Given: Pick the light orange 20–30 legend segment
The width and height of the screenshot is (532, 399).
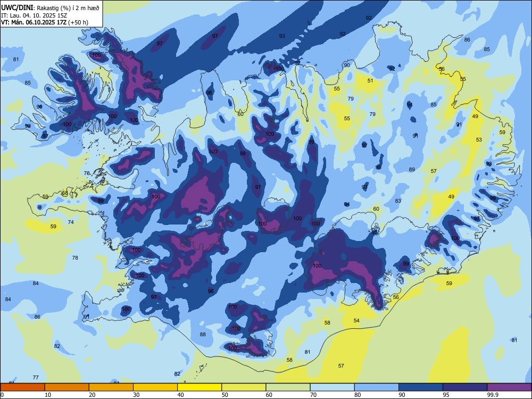Looking at the screenshot, I should (111, 387).
